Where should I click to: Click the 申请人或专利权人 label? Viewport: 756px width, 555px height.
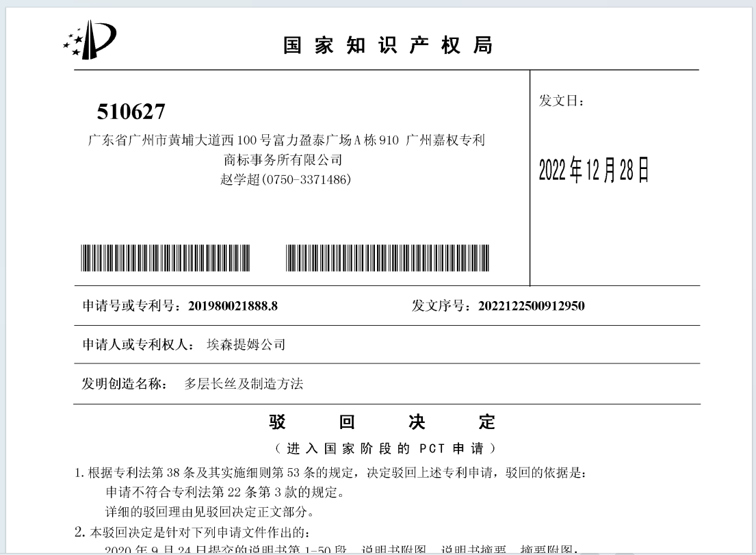140,345
